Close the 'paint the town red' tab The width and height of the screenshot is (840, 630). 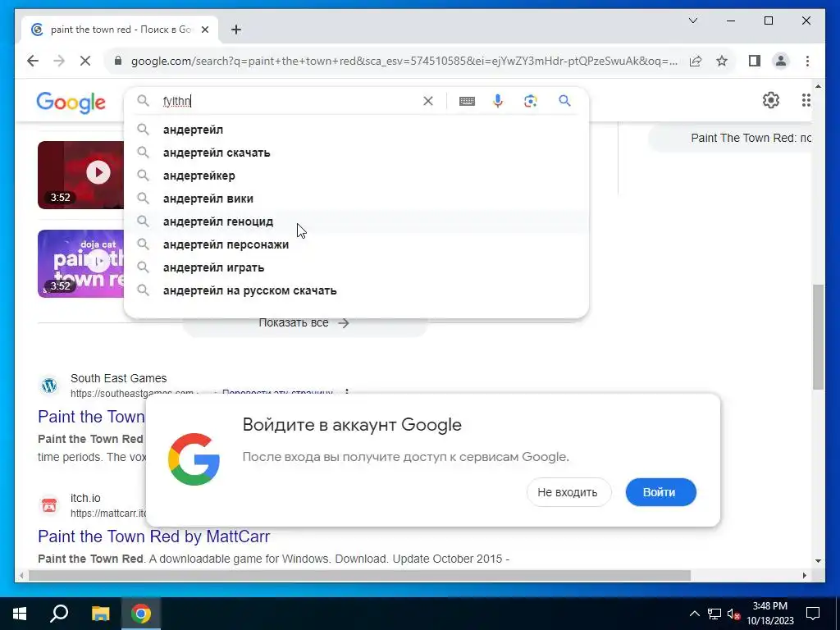(204, 30)
